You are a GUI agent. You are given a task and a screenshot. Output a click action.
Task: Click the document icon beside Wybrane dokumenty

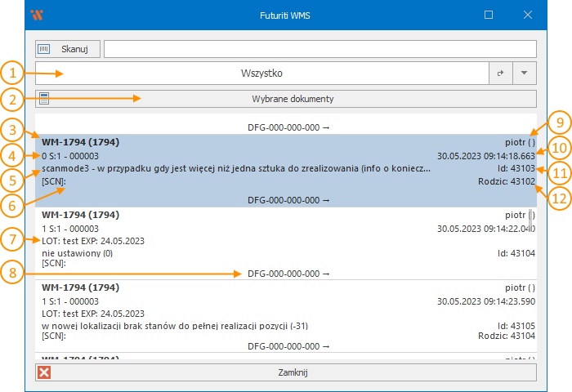(x=45, y=99)
